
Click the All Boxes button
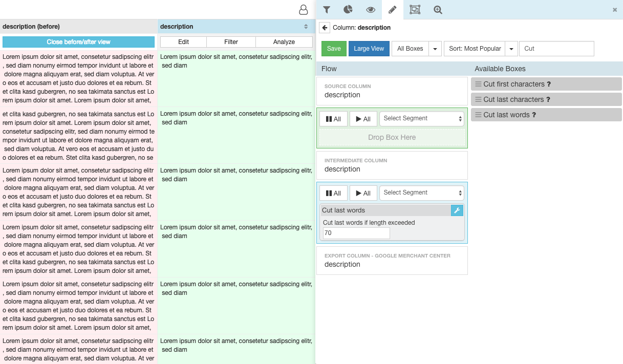click(410, 49)
